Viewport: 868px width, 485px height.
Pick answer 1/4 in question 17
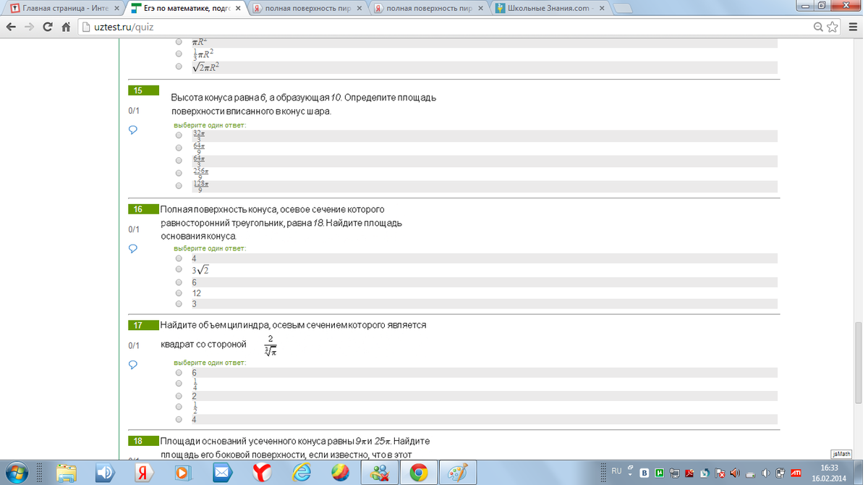[179, 384]
